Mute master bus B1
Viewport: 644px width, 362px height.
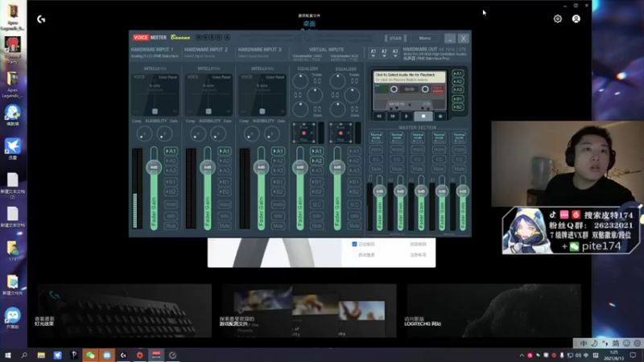tap(439, 169)
